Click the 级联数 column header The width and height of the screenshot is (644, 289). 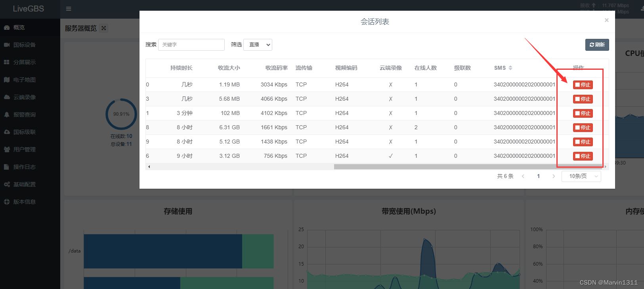click(462, 68)
